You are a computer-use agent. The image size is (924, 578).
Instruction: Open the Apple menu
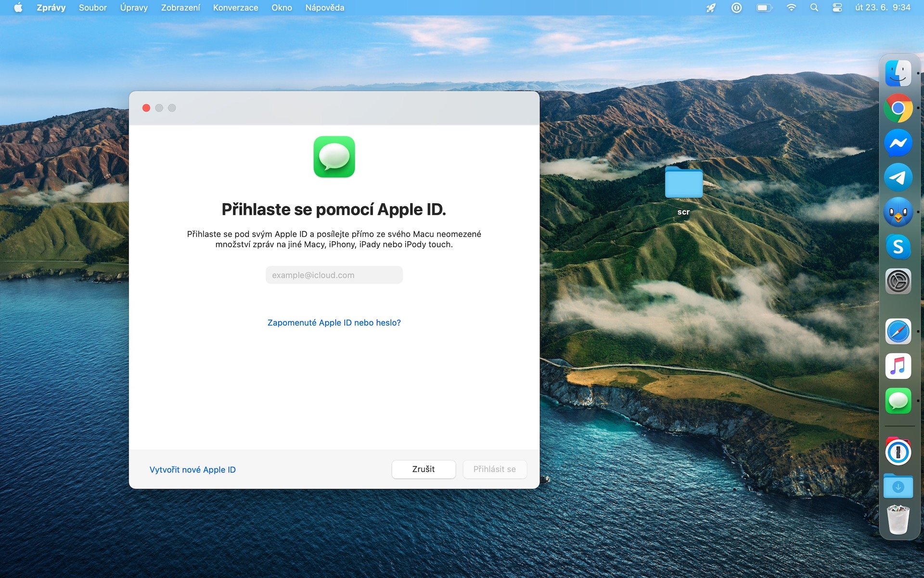(18, 8)
